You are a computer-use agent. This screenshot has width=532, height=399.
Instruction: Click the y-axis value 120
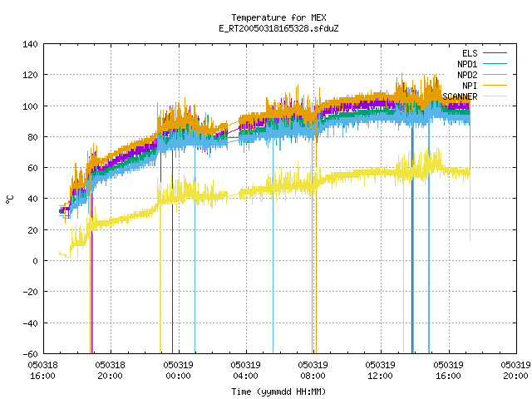30,75
